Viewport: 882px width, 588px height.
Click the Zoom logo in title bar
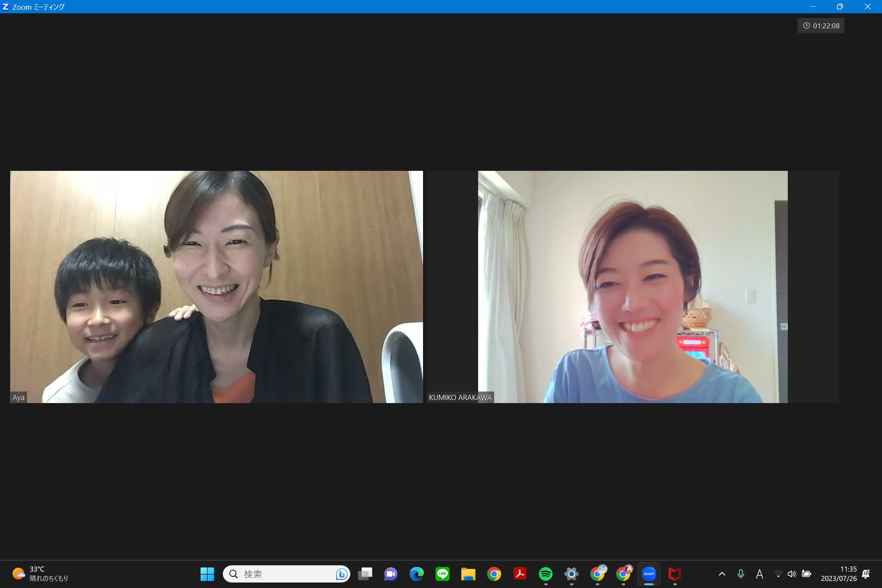coord(5,7)
